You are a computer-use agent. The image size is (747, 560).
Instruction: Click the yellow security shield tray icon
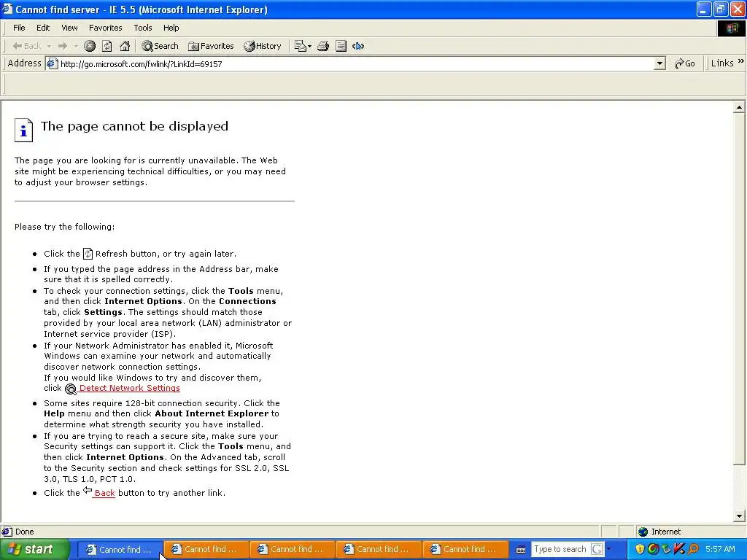[x=640, y=550]
